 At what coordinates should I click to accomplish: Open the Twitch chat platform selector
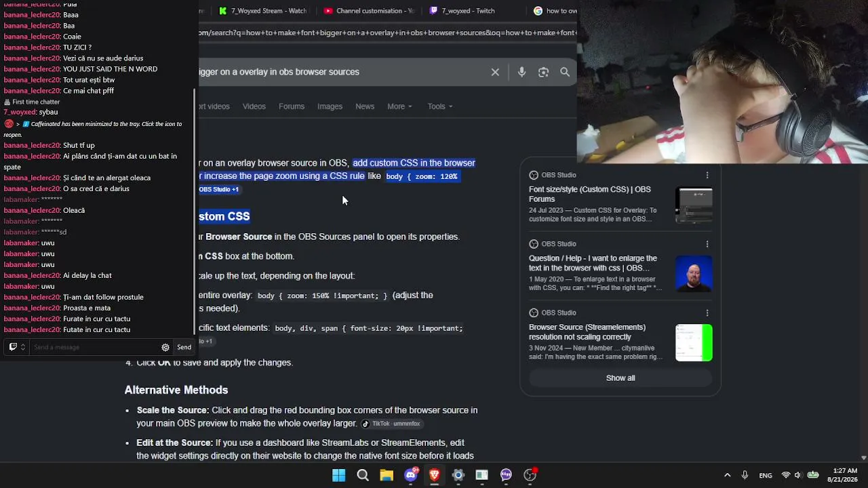tap(17, 347)
